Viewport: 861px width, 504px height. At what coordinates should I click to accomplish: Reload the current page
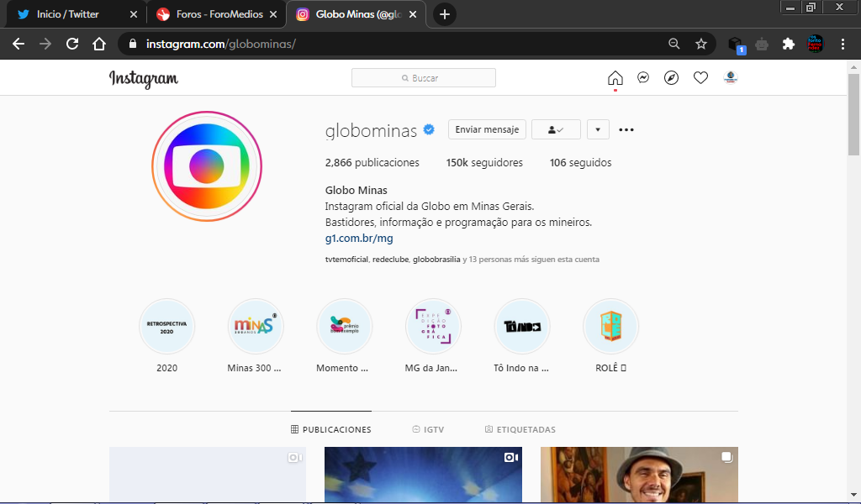point(72,44)
